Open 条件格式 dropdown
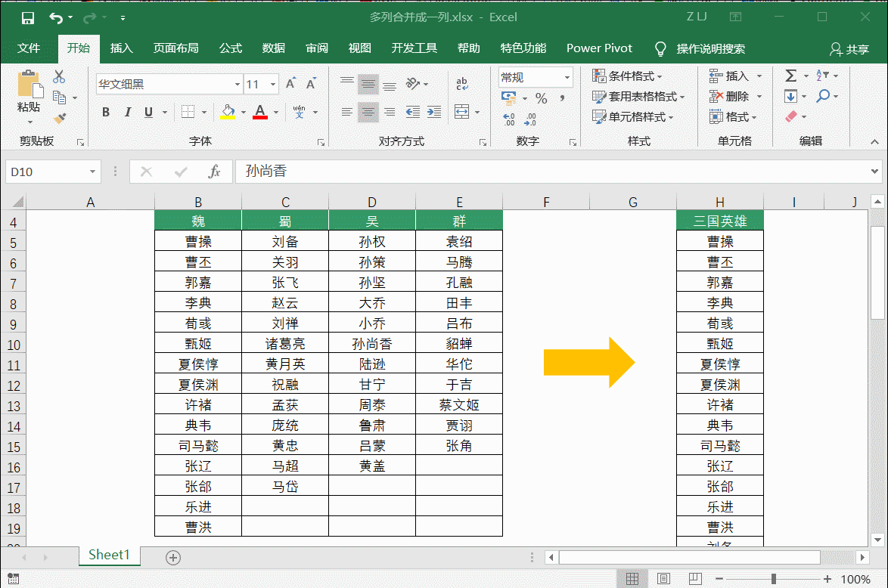This screenshot has height=588, width=888. [x=628, y=76]
